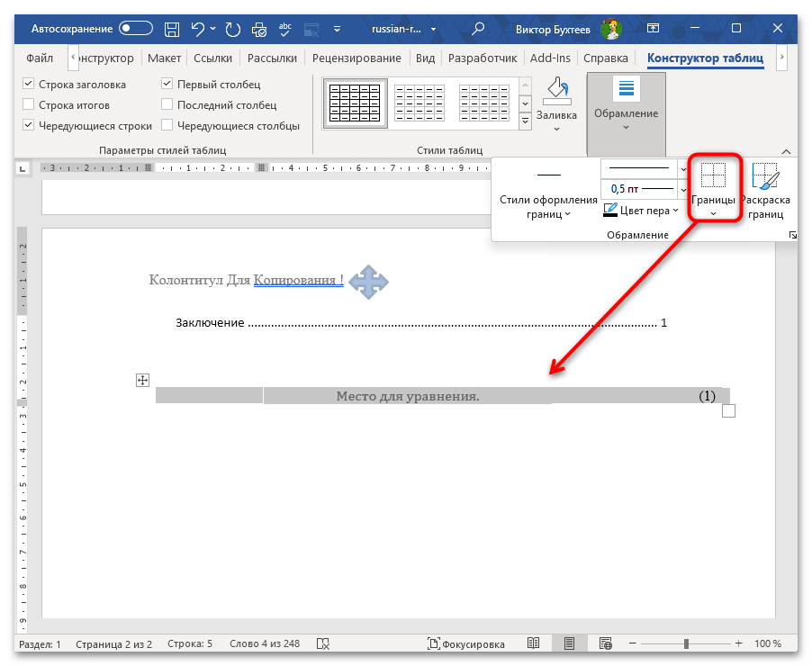The width and height of the screenshot is (812, 666).
Task: Click the spelling check abc icon
Action: (284, 29)
